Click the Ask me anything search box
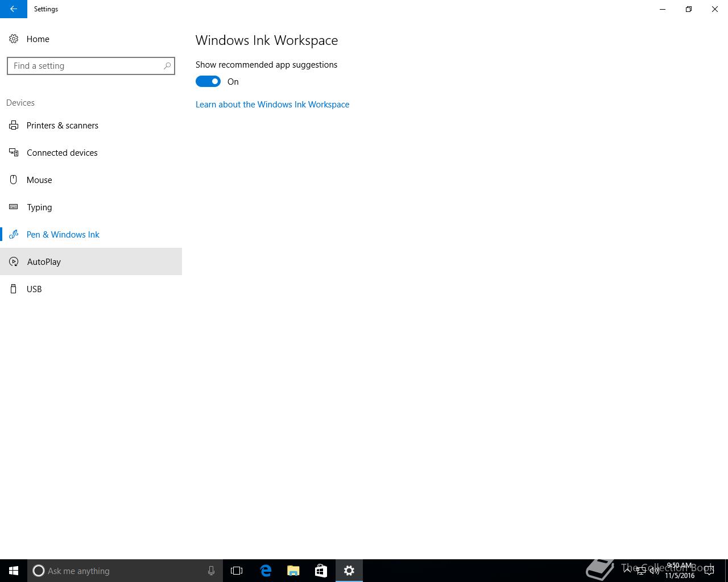Screen dimensions: 728x582 [x=125, y=571]
